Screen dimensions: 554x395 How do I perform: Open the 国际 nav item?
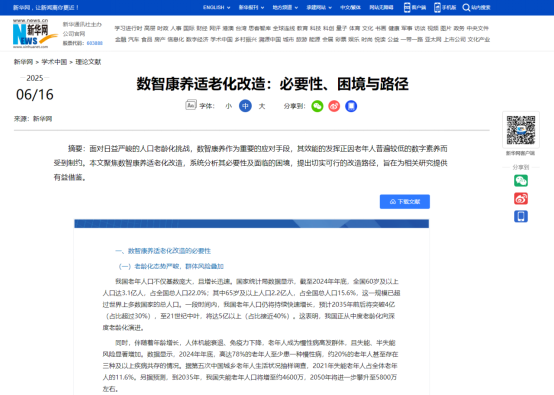pyautogui.click(x=189, y=28)
